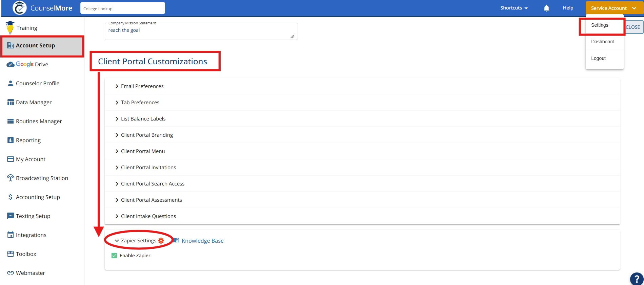Viewport: 644px width, 285px height.
Task: Click the CounselMore brand name
Action: (x=52, y=8)
